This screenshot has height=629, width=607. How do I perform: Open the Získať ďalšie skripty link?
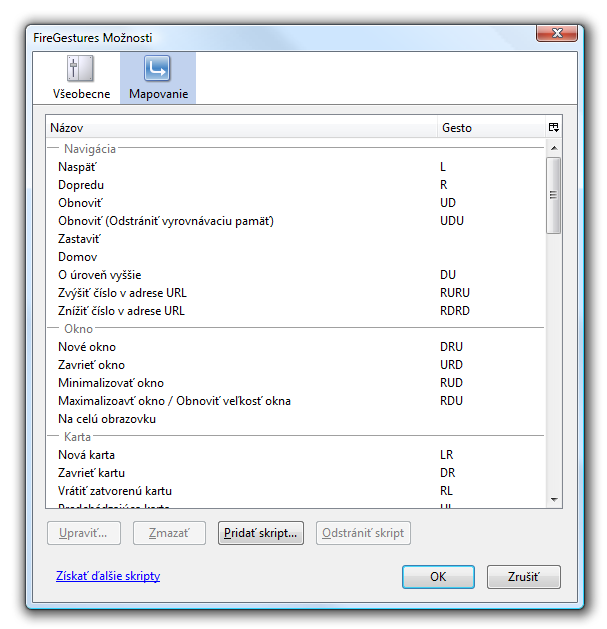pyautogui.click(x=108, y=576)
